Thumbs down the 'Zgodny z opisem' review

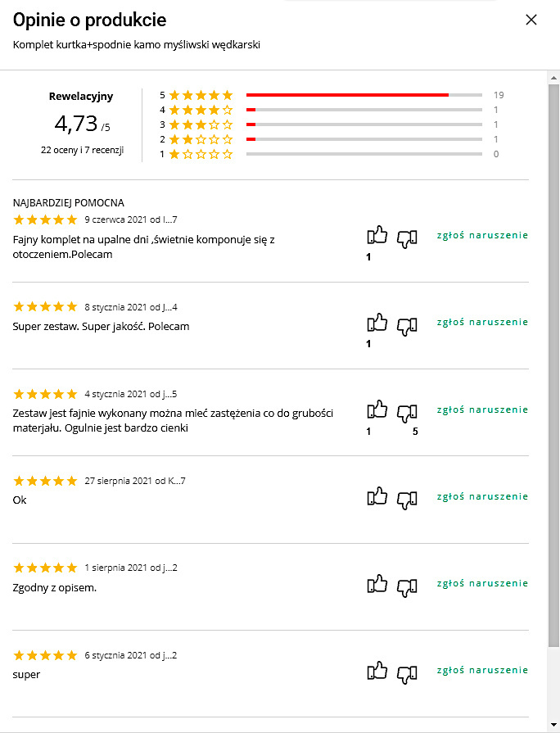tap(407, 587)
